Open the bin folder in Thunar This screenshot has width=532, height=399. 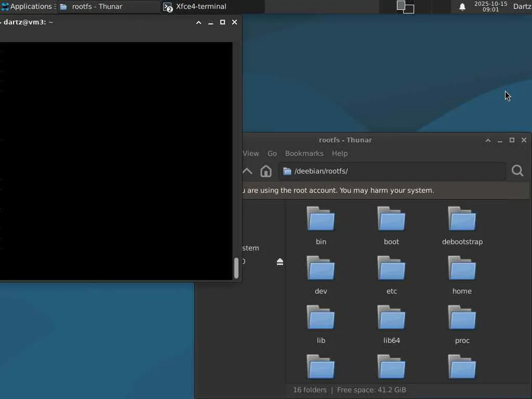pos(321,225)
